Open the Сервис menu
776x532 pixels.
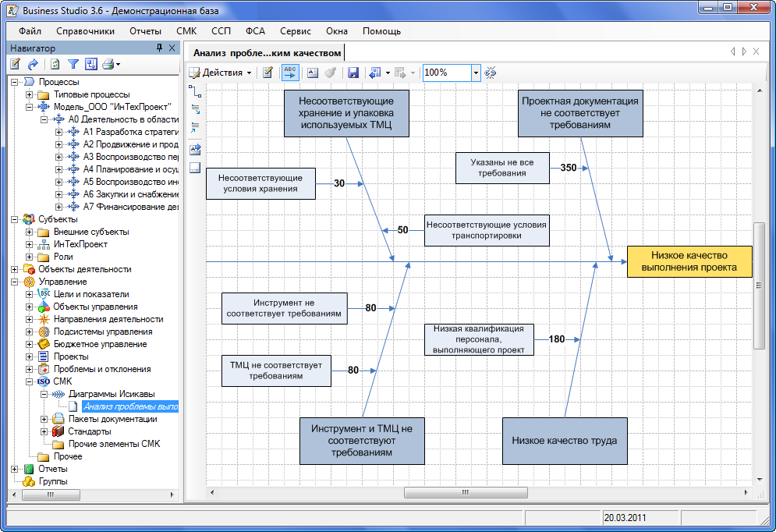(296, 31)
